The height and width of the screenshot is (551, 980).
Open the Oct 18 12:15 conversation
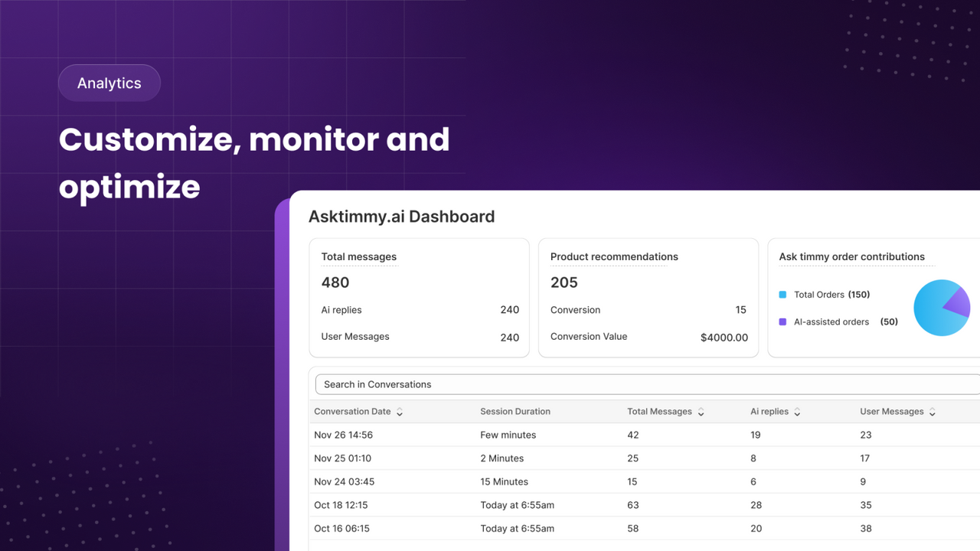[645, 505]
